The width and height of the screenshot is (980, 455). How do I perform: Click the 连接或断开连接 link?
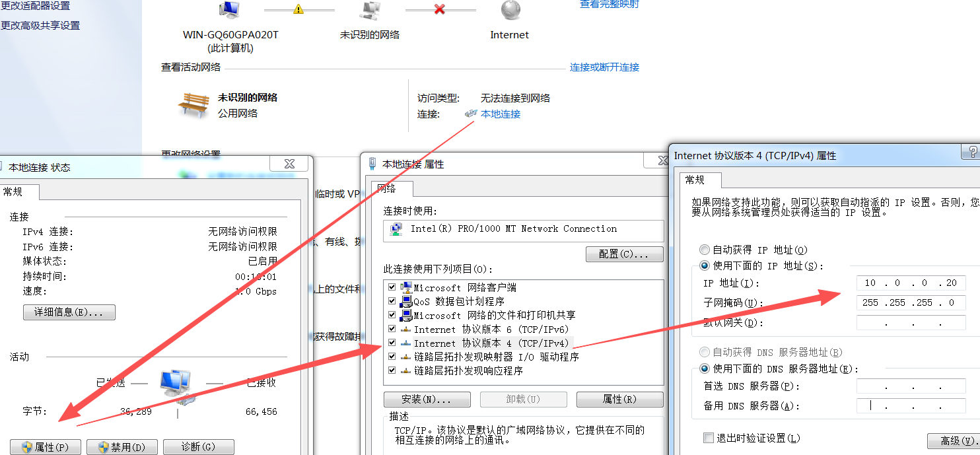(x=604, y=67)
